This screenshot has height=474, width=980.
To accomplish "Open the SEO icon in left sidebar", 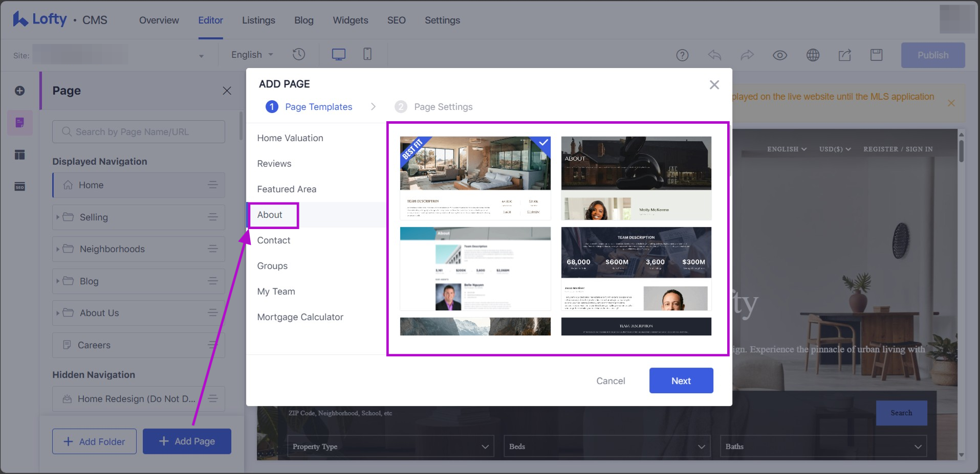I will [20, 187].
